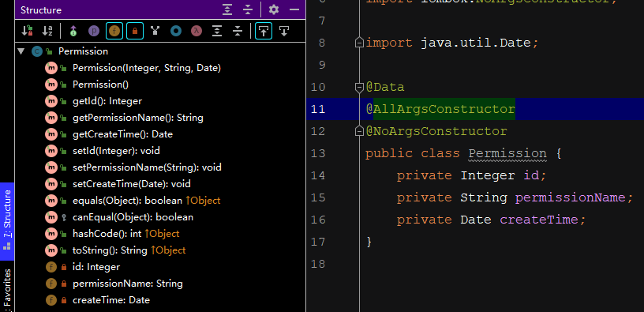Toggle Show Properties purple p icon
This screenshot has height=312, width=644.
pos(94,31)
